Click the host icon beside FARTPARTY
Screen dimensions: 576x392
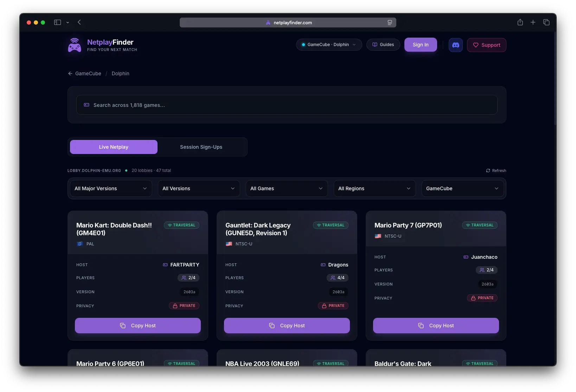[x=165, y=265]
